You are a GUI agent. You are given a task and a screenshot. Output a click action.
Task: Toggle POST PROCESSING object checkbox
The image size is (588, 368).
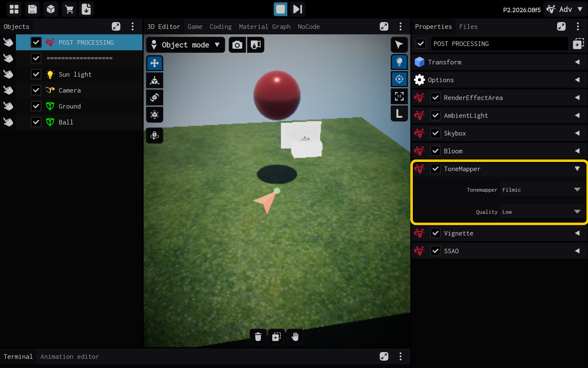click(x=36, y=42)
